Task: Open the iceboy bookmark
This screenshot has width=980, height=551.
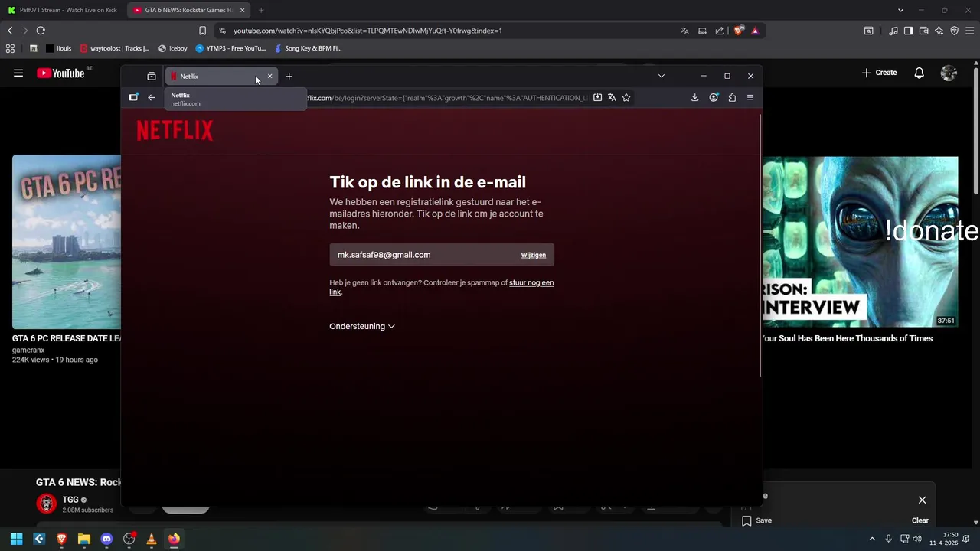Action: click(x=173, y=48)
